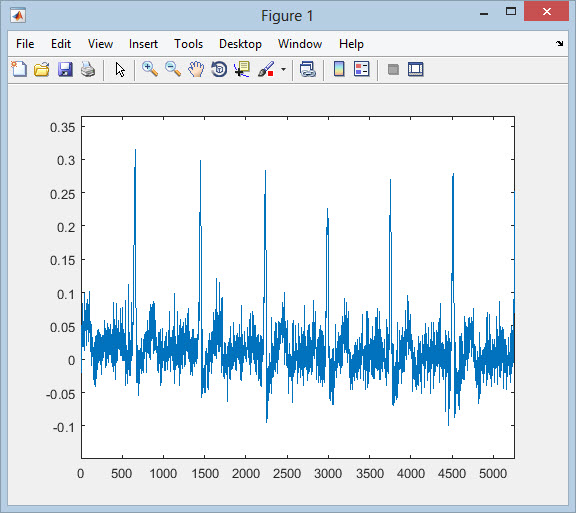Screen dimensions: 576x513
Task: Activate the Zoom Out magnifier tool
Action: coord(173,69)
